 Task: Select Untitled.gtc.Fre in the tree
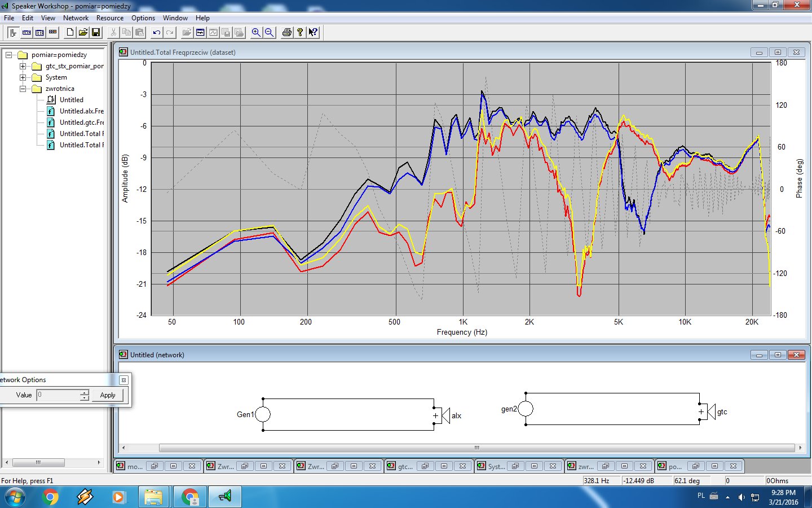click(x=82, y=122)
